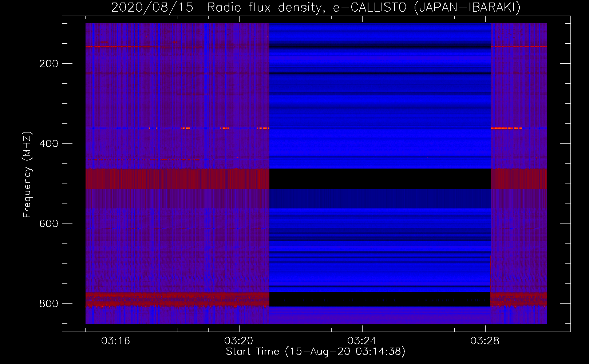The height and width of the screenshot is (364, 589).
Task: Click the right red band near 500 MHz
Action: pos(519,179)
